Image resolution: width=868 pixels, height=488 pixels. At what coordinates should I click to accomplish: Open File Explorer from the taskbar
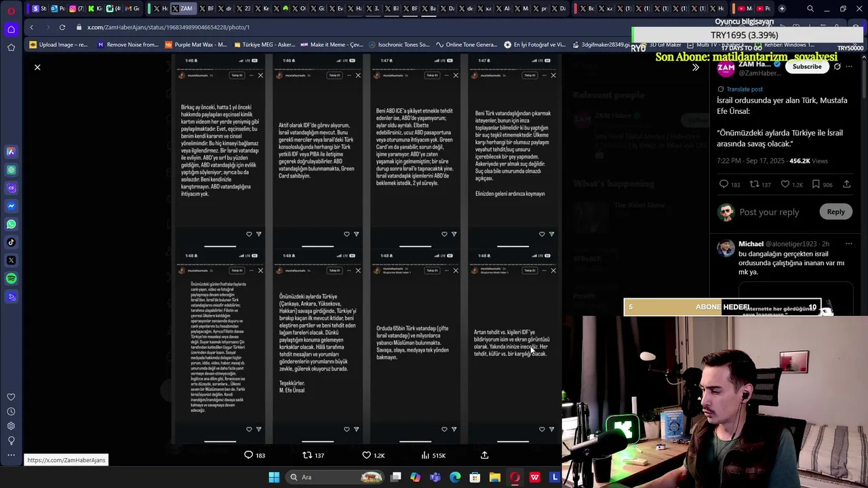click(495, 477)
